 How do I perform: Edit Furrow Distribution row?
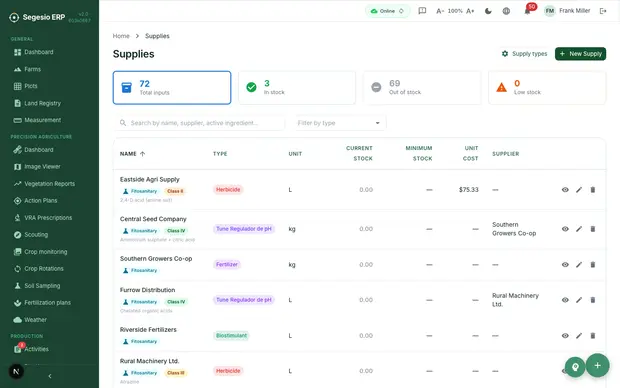click(x=579, y=300)
